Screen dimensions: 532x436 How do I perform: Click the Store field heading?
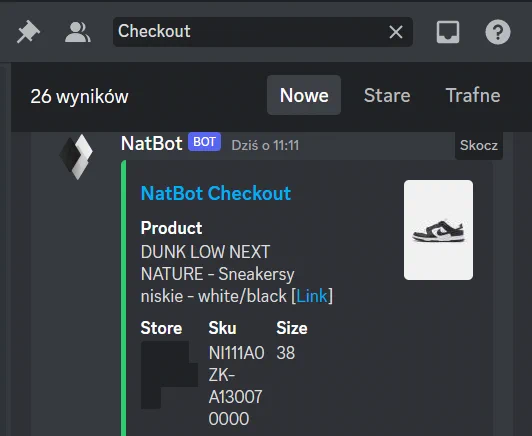(161, 328)
